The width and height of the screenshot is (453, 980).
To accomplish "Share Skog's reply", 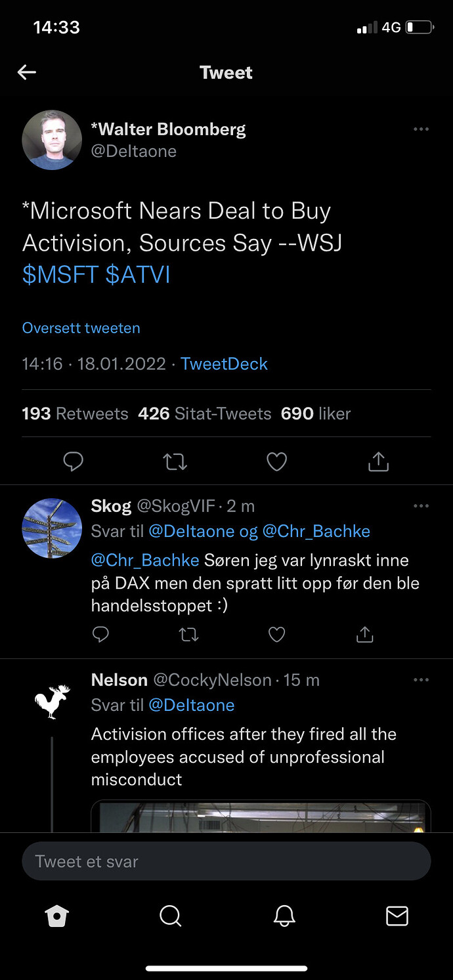I will tap(364, 634).
